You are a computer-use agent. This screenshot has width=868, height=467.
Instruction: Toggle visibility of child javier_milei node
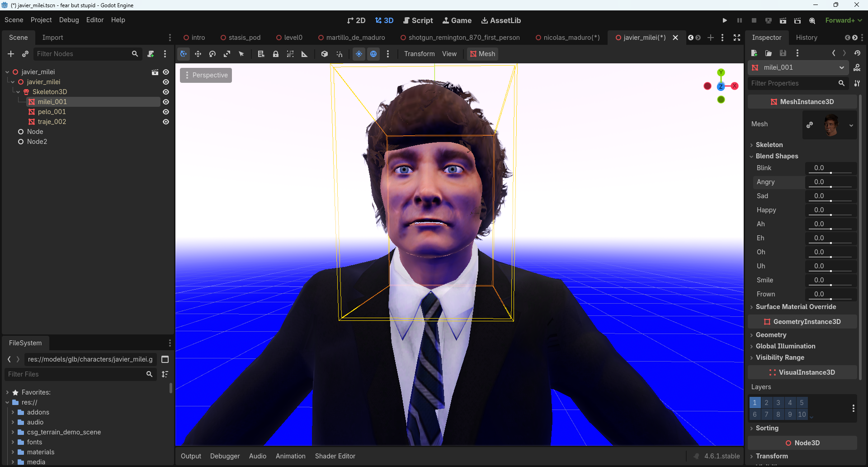point(166,82)
